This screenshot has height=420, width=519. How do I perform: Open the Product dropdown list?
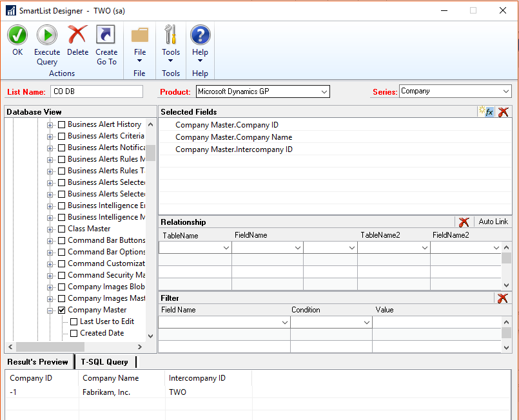[324, 91]
